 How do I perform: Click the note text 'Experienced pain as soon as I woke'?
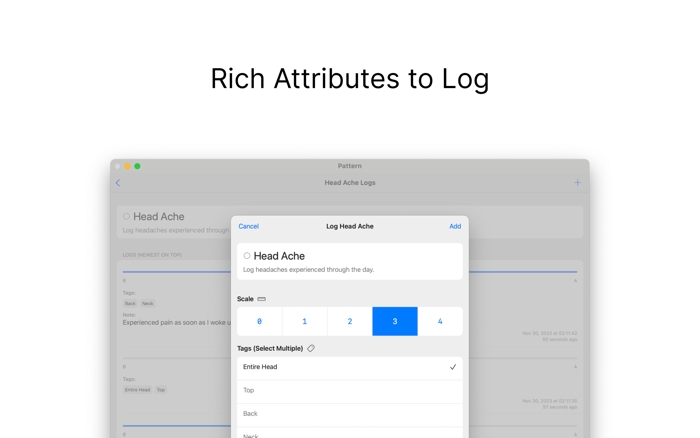[173, 322]
